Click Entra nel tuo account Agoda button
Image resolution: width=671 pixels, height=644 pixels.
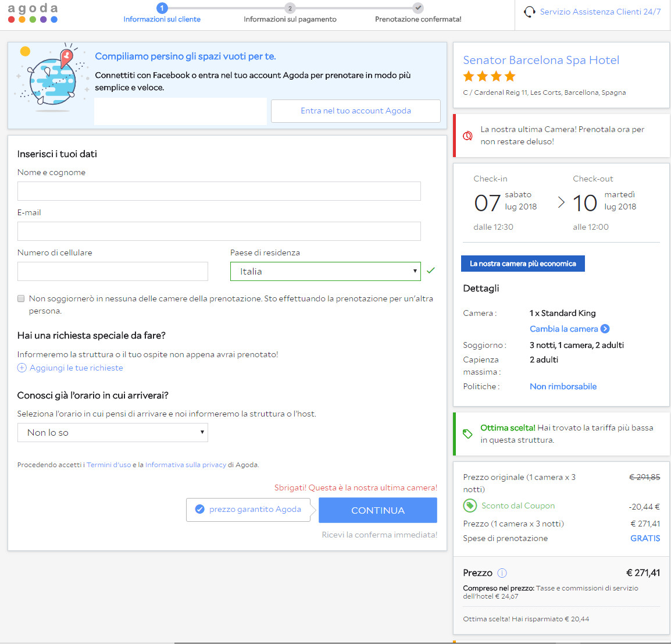pos(356,111)
